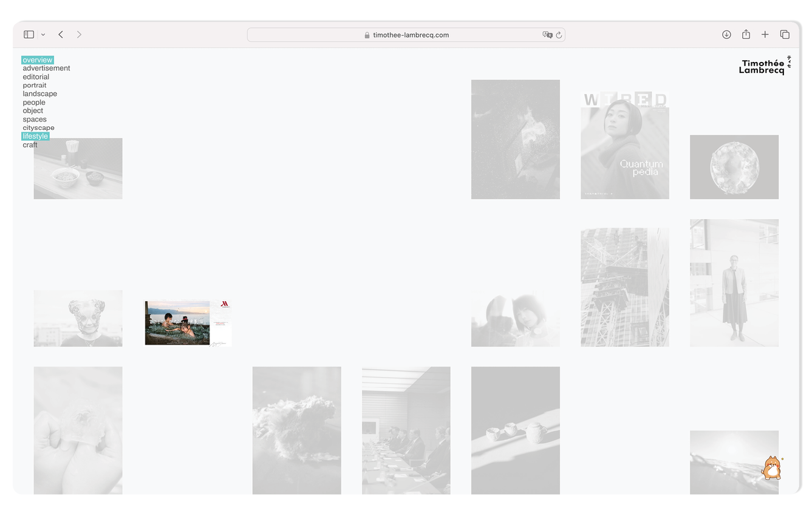Viewport: 812px width, 516px height.
Task: Open the page translate icon
Action: [x=547, y=35]
